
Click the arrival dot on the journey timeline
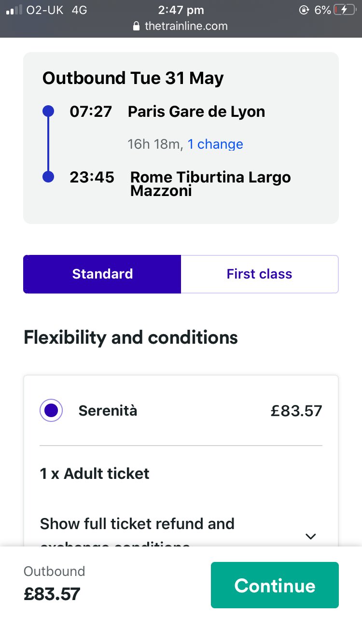pos(48,177)
